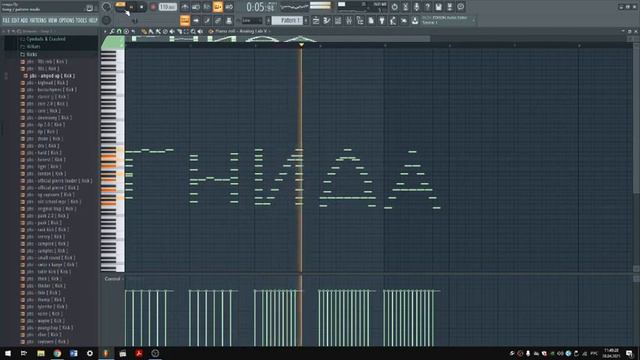Toggle the metronome button beside the tempo
Viewport: 640px width, 360px height.
(185, 7)
